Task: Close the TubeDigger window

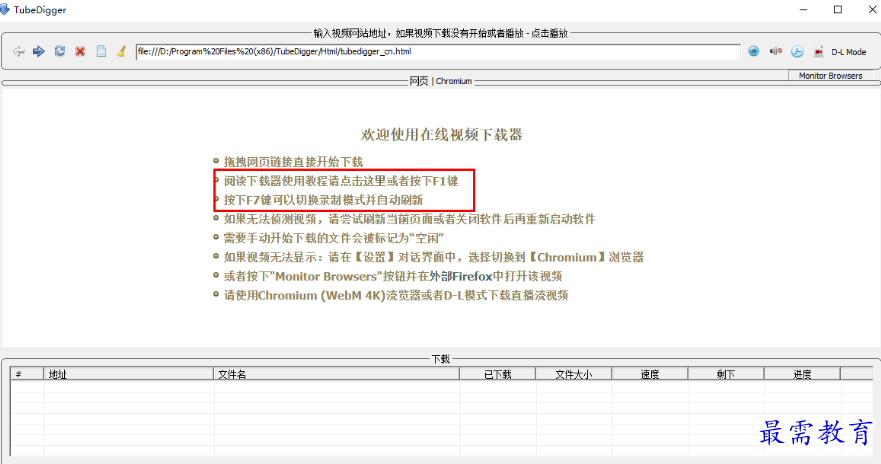Action: point(872,10)
